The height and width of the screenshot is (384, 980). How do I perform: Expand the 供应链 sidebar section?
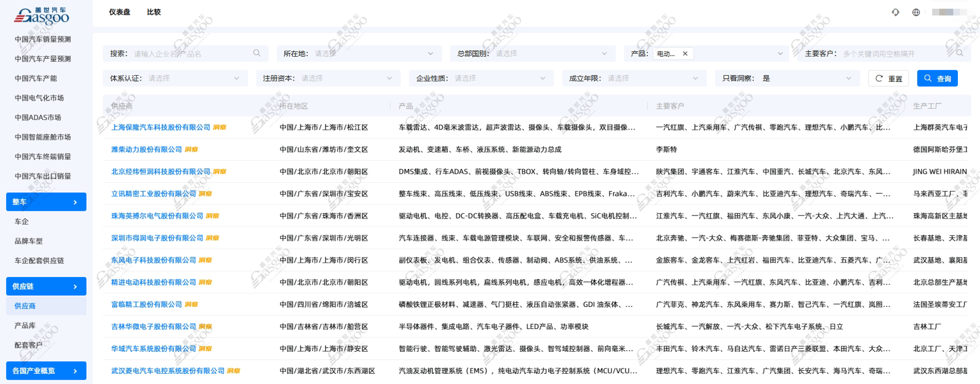[x=46, y=287]
